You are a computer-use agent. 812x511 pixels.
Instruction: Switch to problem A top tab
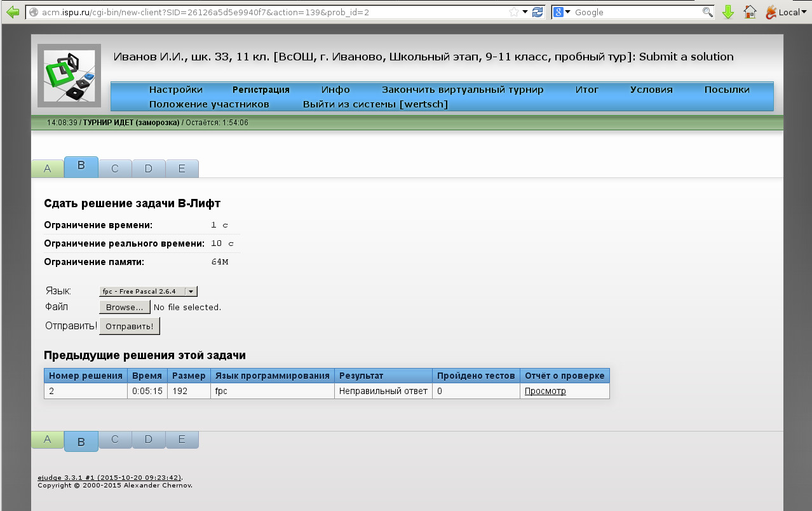[48, 168]
